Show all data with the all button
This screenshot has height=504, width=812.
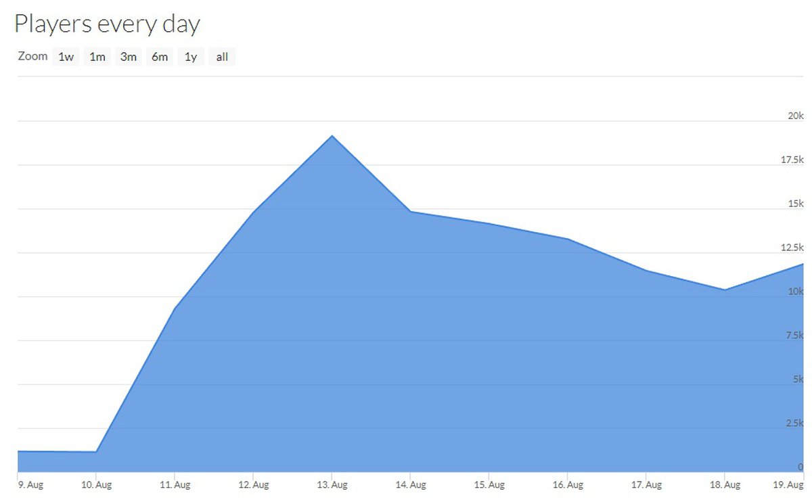click(x=222, y=57)
